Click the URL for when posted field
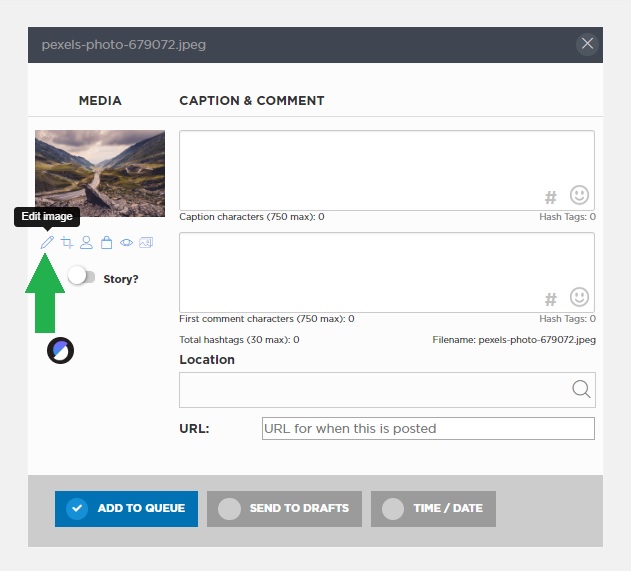Image resolution: width=631 pixels, height=571 pixels. point(428,429)
